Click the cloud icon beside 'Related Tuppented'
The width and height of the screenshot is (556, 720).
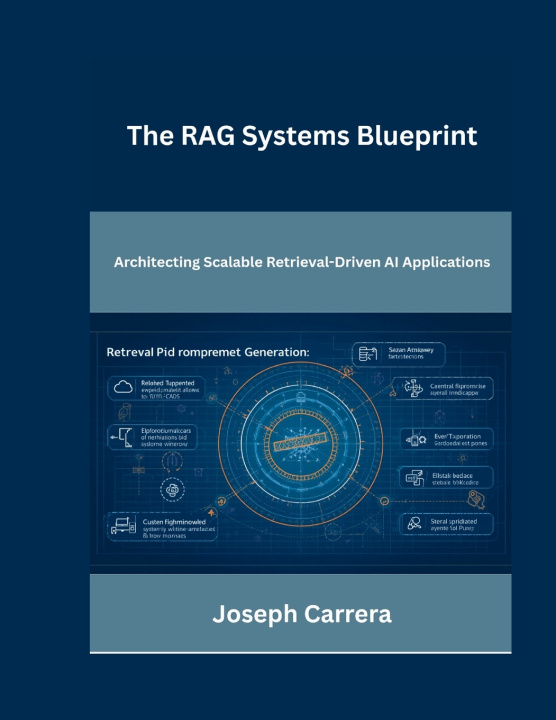click(x=123, y=387)
